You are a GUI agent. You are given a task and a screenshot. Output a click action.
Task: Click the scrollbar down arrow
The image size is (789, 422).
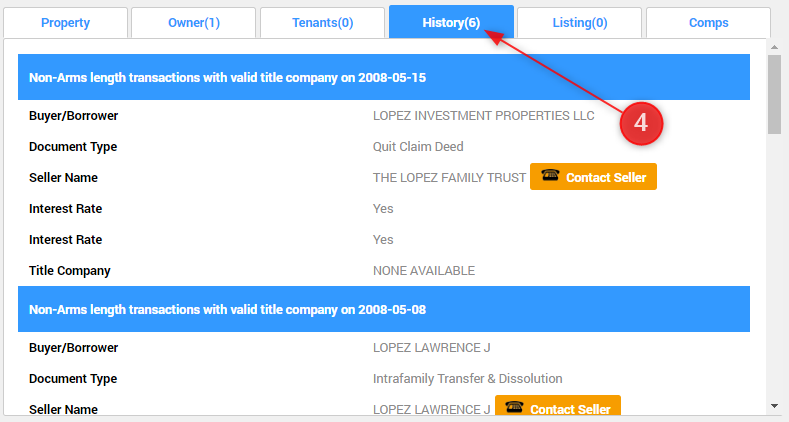click(774, 405)
